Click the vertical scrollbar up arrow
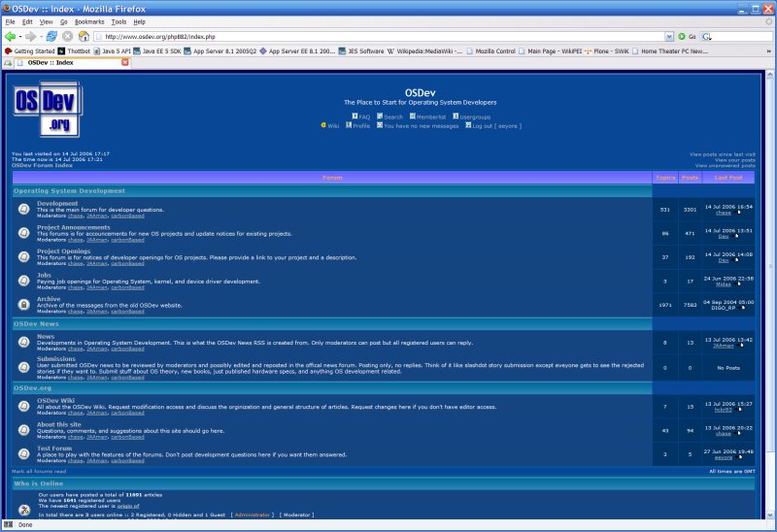This screenshot has width=777, height=532. pos(769,75)
